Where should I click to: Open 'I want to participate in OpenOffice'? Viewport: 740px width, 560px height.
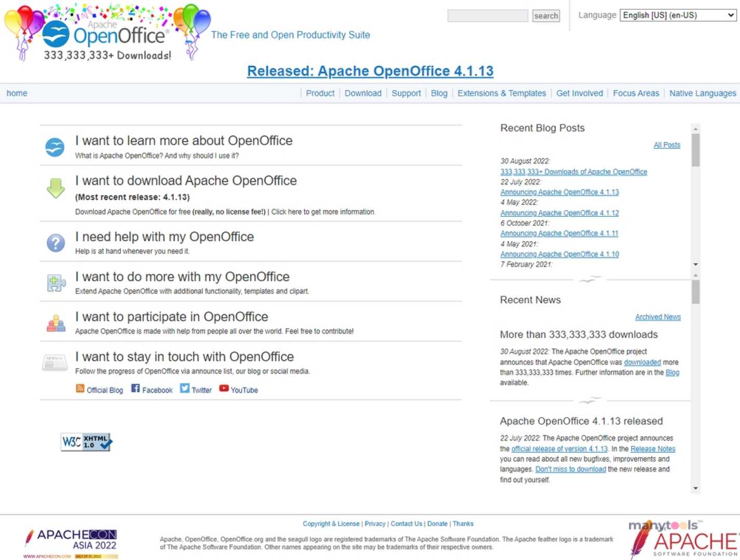coord(172,316)
